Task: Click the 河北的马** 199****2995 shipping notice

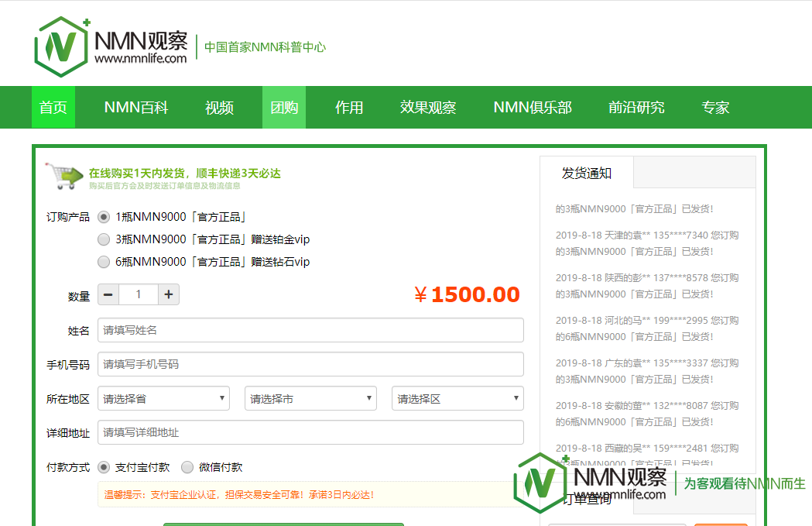Action: click(647, 328)
